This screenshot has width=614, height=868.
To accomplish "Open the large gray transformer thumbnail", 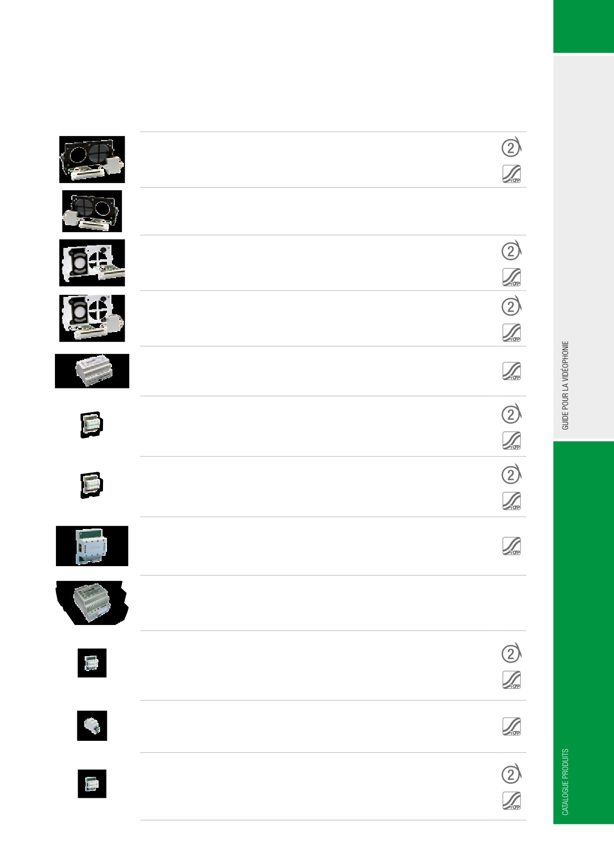I will (92, 603).
